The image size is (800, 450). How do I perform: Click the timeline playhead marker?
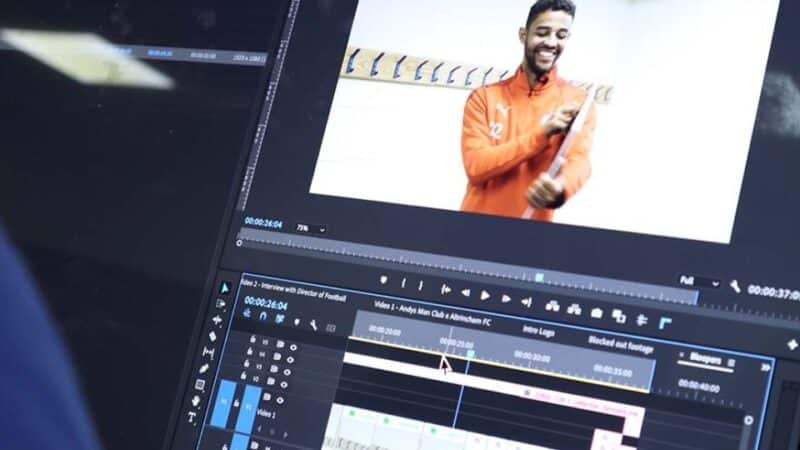471,353
